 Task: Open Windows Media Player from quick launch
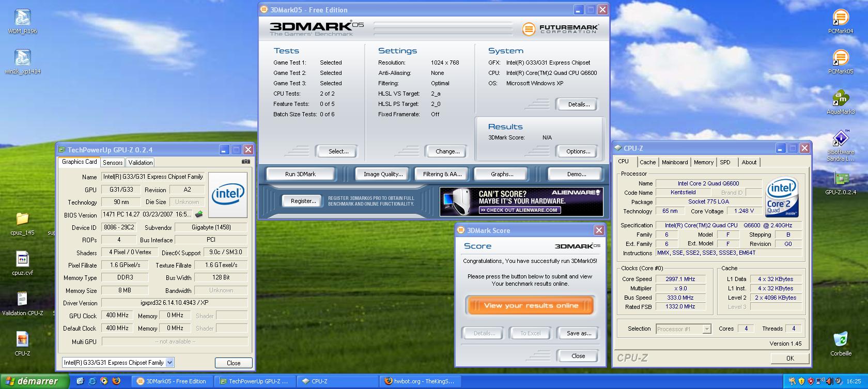coord(104,381)
